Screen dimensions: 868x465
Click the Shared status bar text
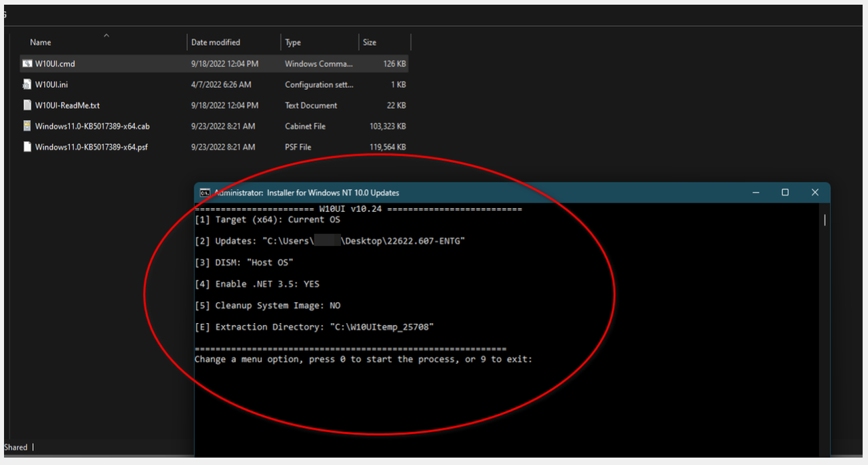coord(16,447)
